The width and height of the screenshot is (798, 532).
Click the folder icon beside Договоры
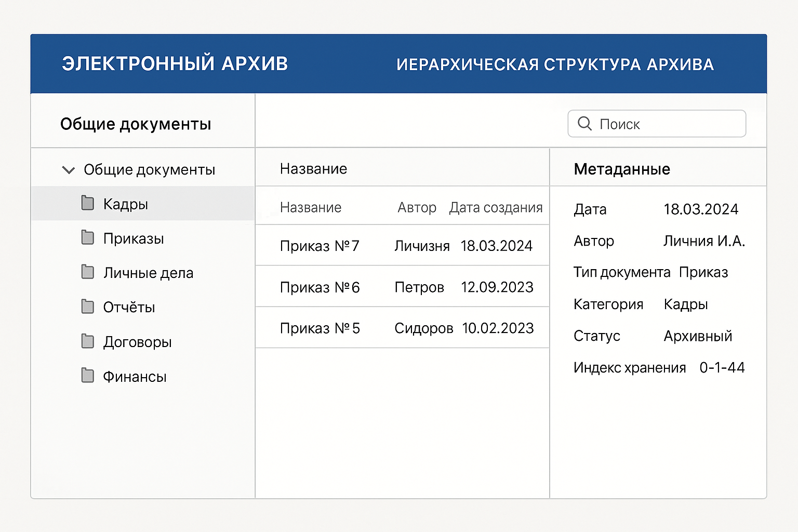click(88, 341)
